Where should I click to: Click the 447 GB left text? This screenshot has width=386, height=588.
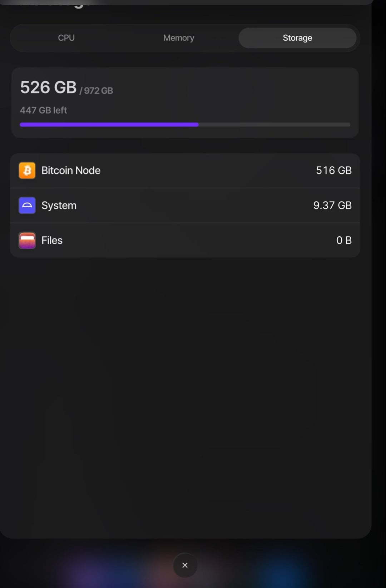click(43, 110)
